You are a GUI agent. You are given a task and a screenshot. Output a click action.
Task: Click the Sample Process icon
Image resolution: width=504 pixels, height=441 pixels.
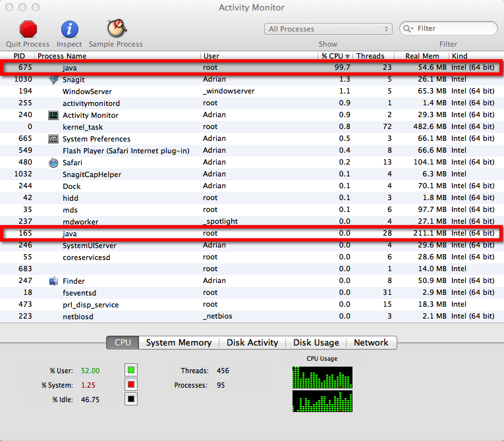click(117, 28)
